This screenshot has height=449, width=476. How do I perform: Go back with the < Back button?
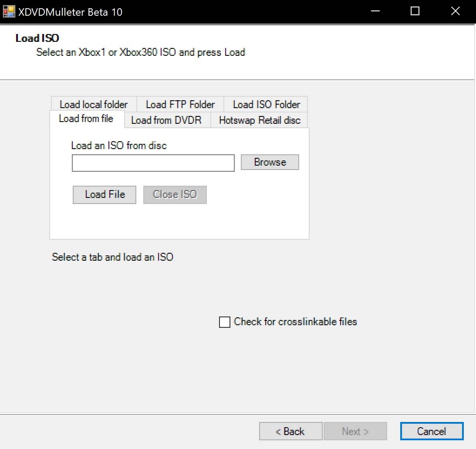point(290,431)
